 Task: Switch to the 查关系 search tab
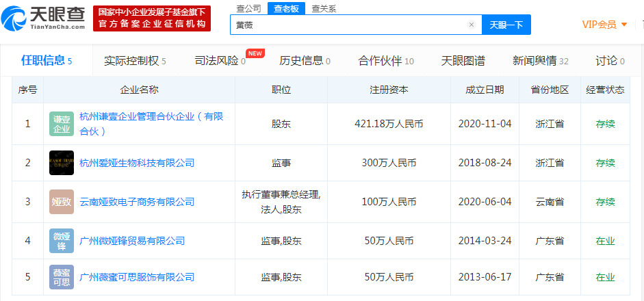click(x=324, y=8)
